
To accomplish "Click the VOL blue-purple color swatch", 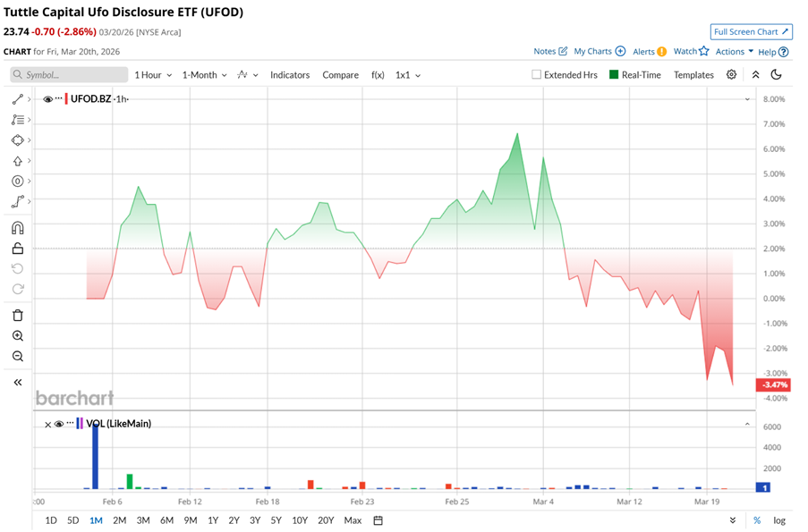I will click(80, 423).
